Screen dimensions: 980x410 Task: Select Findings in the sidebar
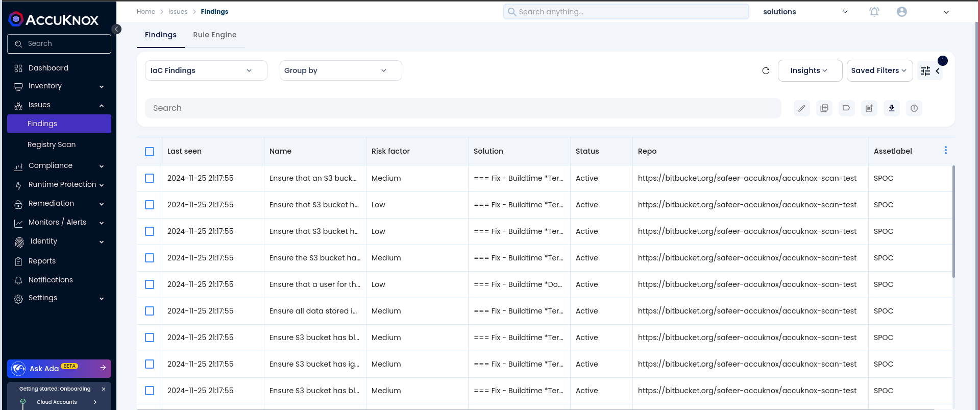coord(59,124)
